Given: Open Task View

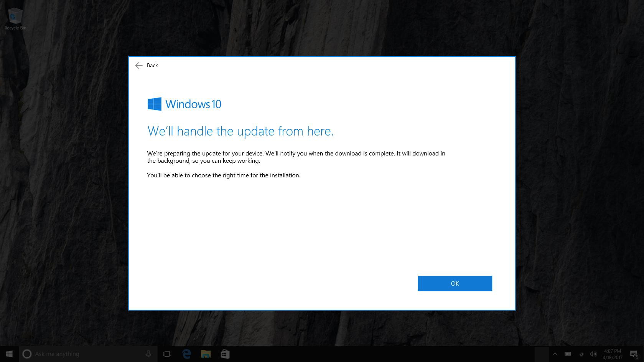Looking at the screenshot, I should click(167, 354).
